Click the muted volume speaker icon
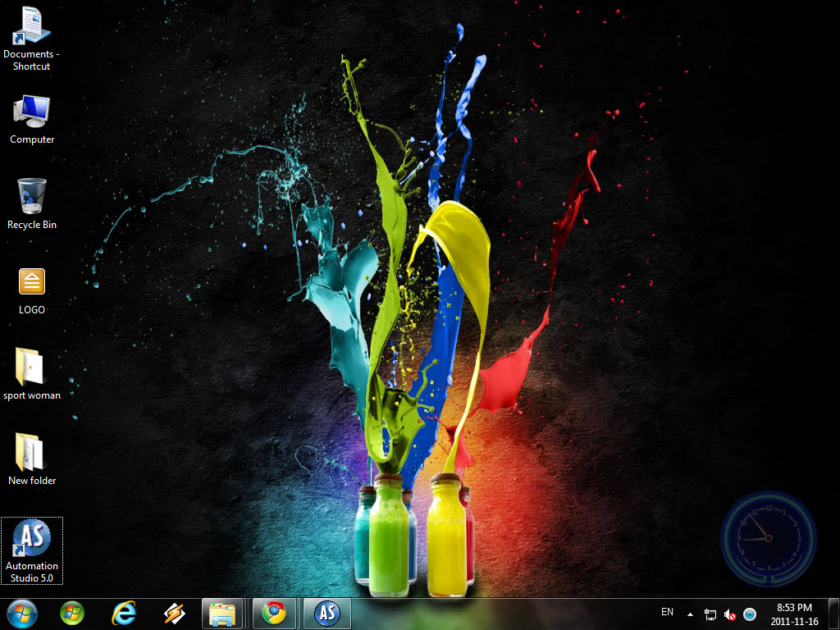This screenshot has width=840, height=630. coord(730,614)
